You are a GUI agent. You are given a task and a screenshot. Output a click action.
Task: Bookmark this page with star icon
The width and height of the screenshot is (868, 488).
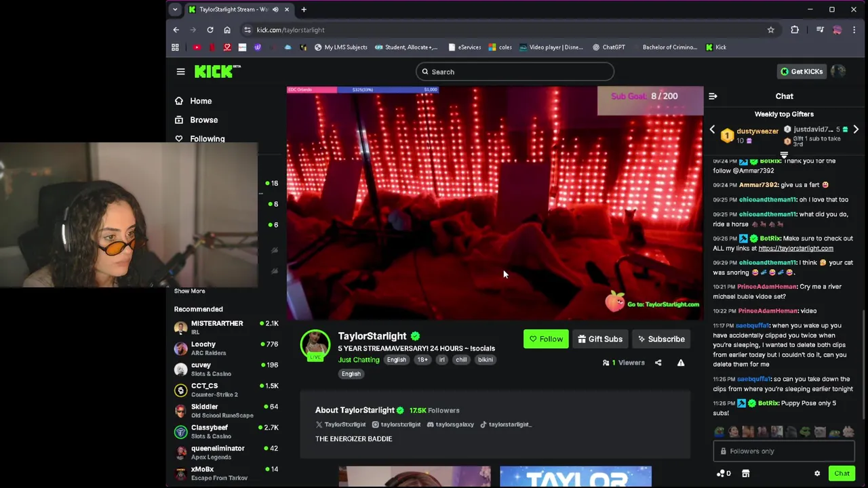(770, 30)
